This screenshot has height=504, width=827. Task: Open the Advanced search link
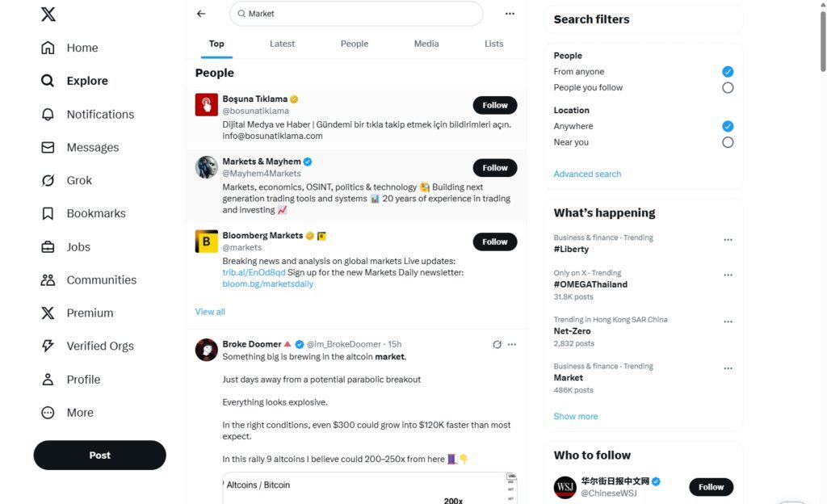(587, 174)
